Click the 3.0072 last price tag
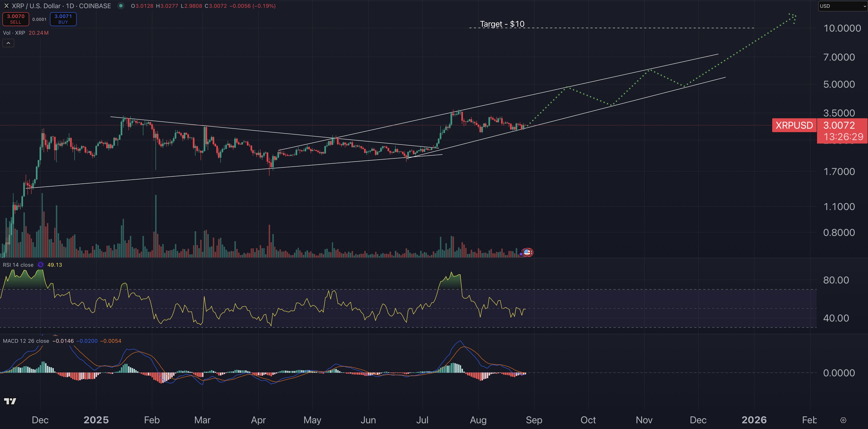This screenshot has width=868, height=429. pyautogui.click(x=839, y=125)
